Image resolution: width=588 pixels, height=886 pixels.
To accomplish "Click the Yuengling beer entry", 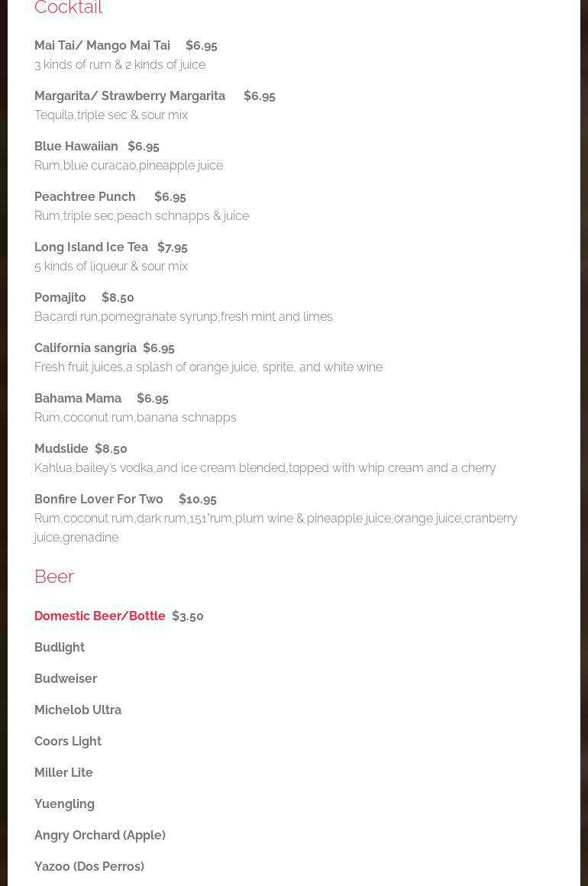I will [x=64, y=804].
